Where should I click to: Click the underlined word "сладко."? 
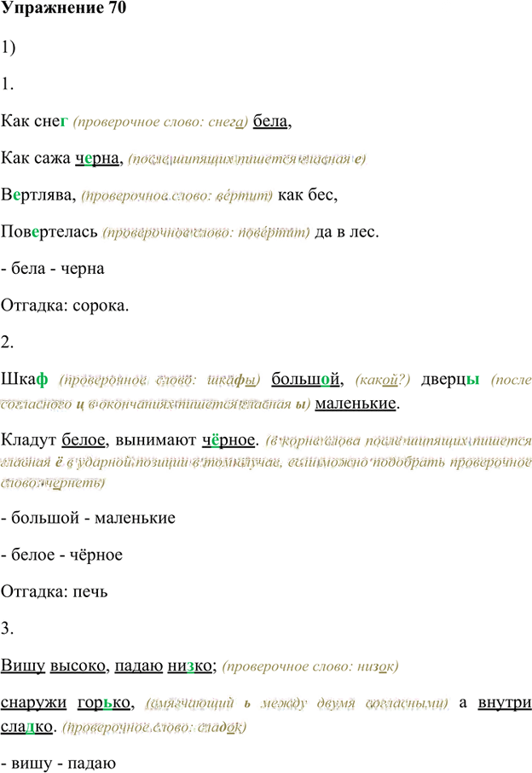tap(29, 727)
